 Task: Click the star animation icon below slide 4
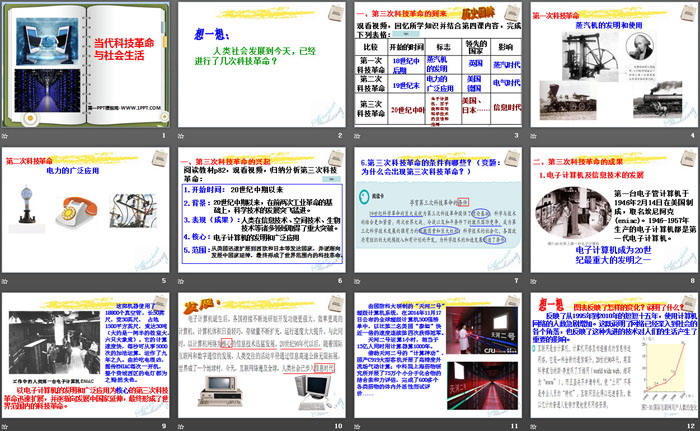point(534,137)
